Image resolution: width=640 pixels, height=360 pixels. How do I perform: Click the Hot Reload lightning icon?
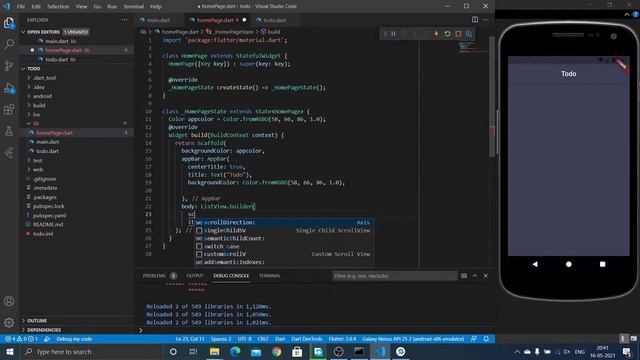pyautogui.click(x=436, y=34)
